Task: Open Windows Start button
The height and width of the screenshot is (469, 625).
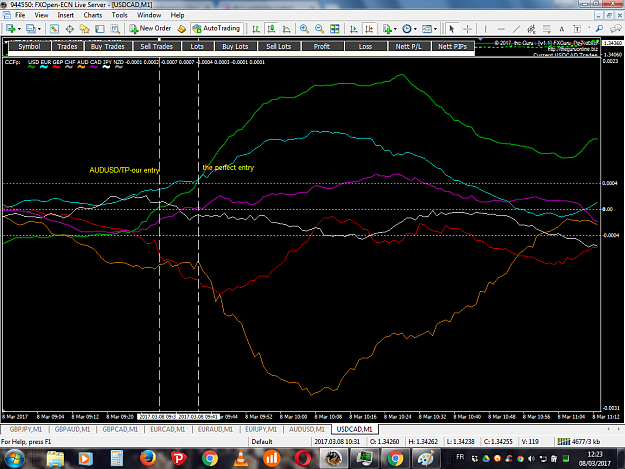Action: coord(14,459)
